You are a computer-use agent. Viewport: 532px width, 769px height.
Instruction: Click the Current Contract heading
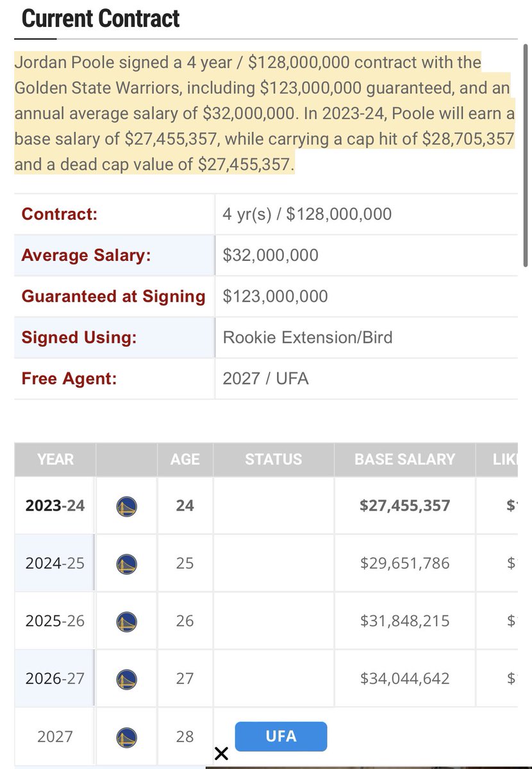(101, 19)
